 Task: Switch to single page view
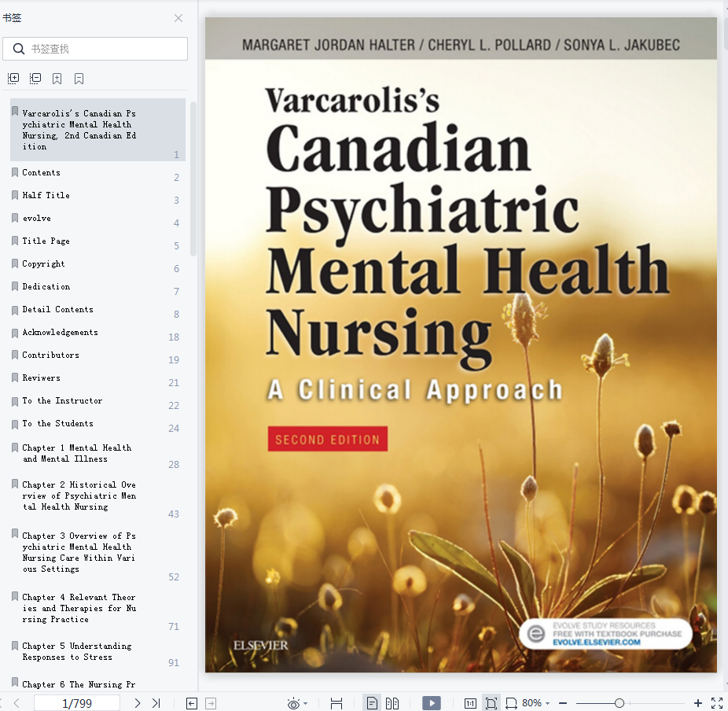pyautogui.click(x=372, y=704)
